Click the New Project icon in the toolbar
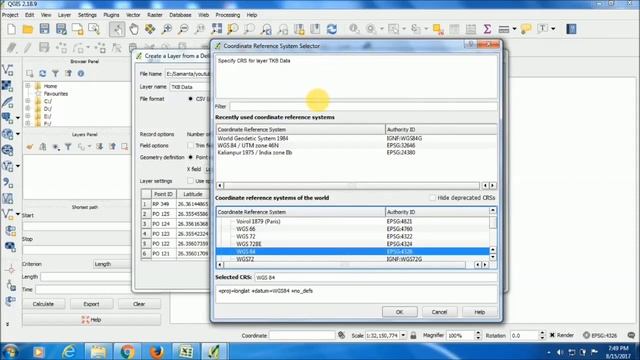This screenshot has height=360, width=640. click(11, 29)
